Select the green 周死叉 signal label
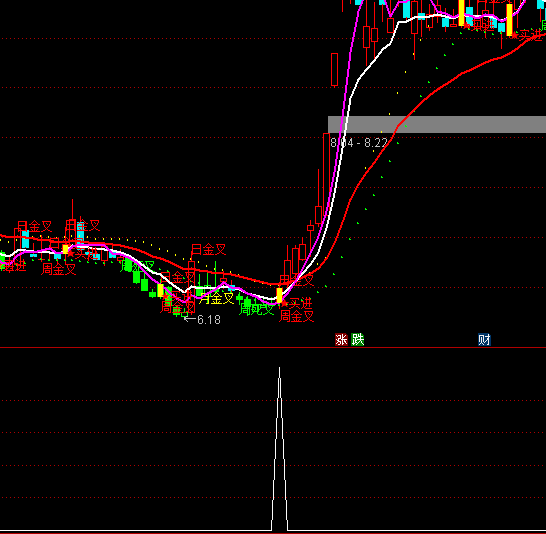 257,309
